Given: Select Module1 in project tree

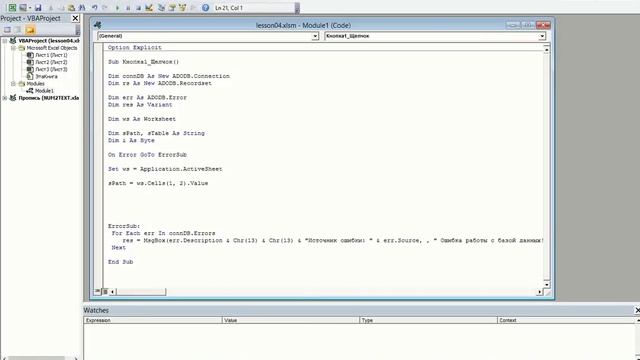Looking at the screenshot, I should click(x=44, y=91).
